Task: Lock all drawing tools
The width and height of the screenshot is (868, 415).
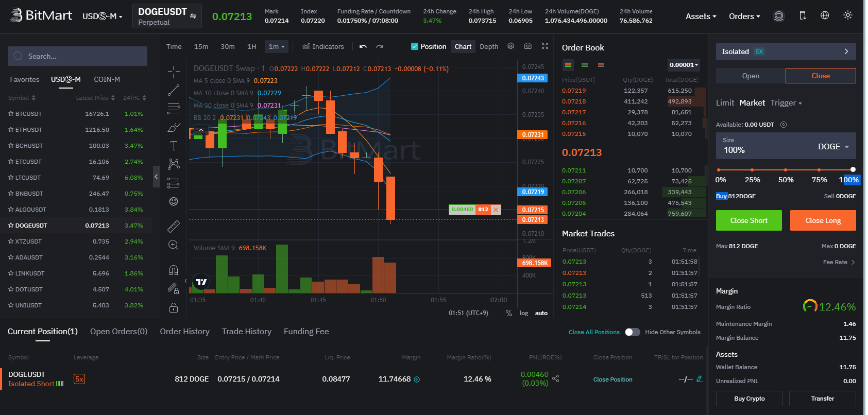Action: 174,308
